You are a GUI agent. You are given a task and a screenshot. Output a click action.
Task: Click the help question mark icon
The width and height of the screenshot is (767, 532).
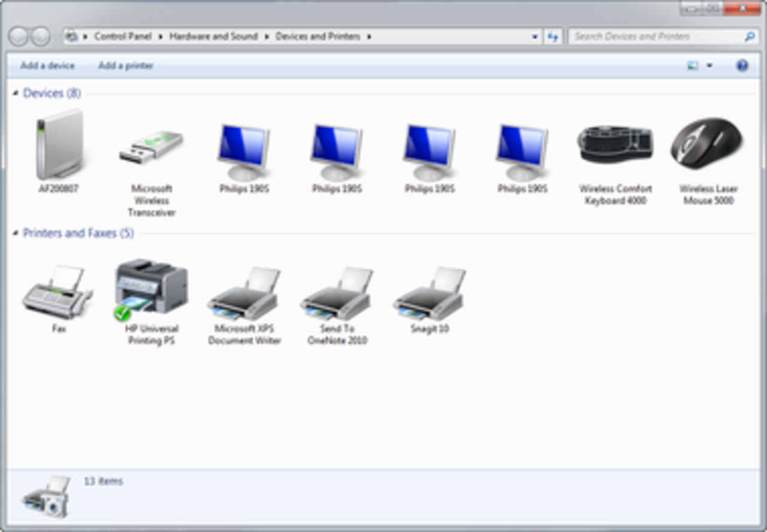point(742,65)
